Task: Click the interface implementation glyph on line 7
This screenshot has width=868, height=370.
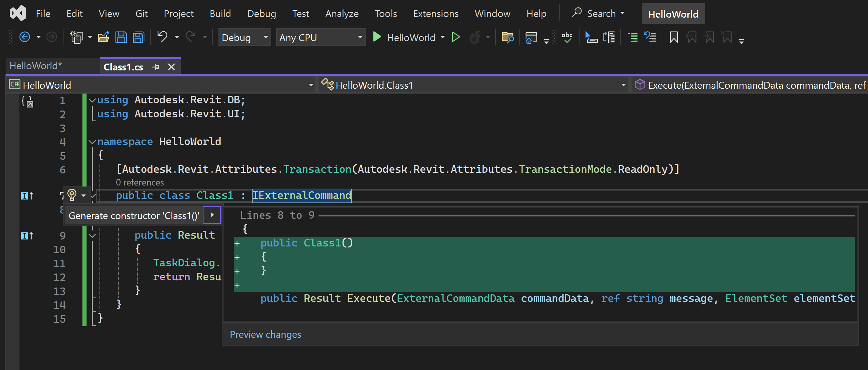Action: coord(27,196)
